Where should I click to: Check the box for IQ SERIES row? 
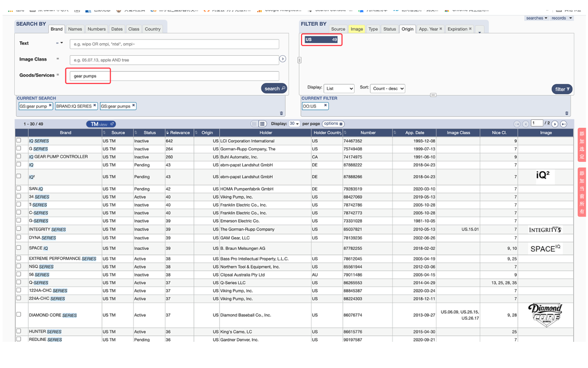click(x=19, y=141)
